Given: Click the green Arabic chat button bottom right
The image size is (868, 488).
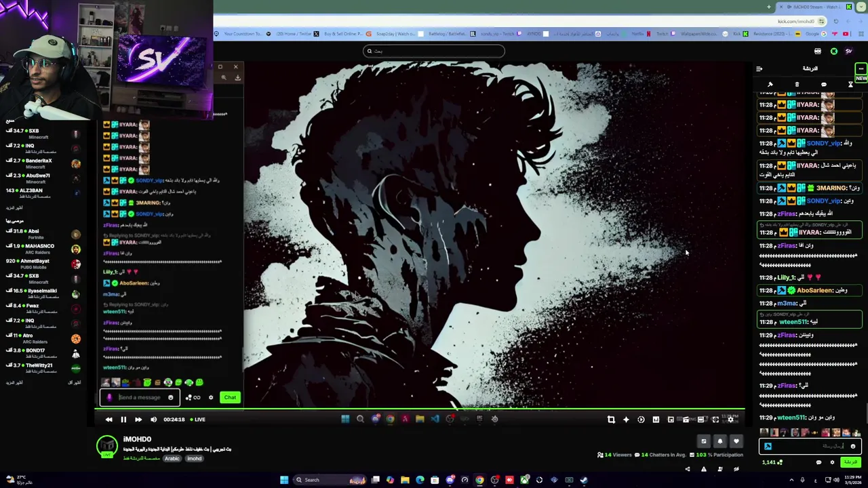Looking at the screenshot, I should point(850,462).
